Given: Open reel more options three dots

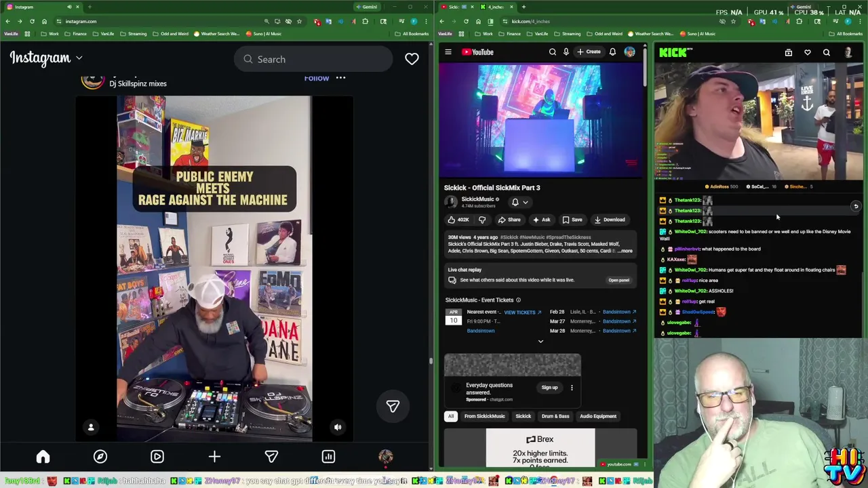Looking at the screenshot, I should point(340,78).
